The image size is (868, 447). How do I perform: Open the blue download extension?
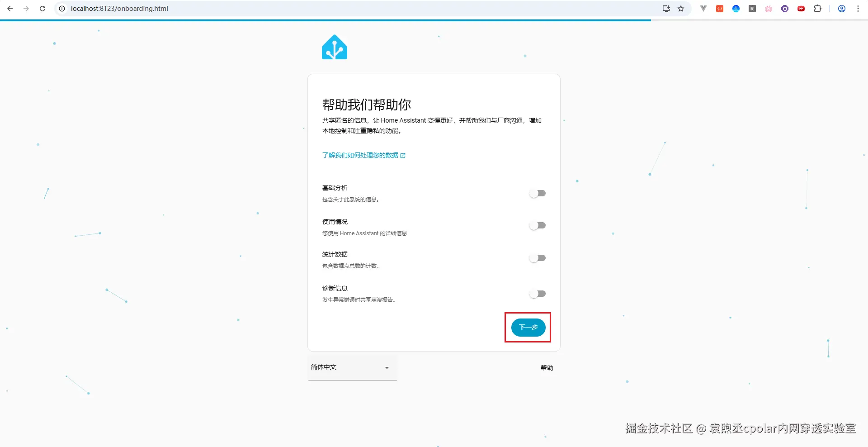coord(736,9)
